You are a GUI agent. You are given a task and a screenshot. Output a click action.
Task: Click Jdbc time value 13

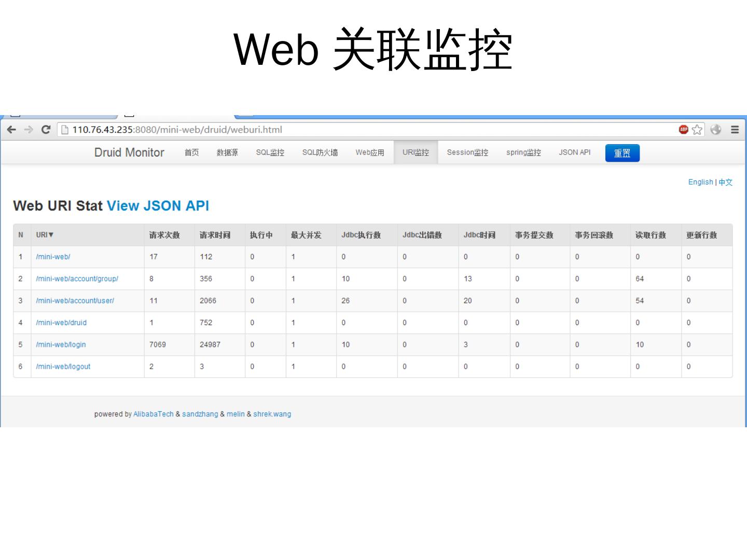click(468, 278)
